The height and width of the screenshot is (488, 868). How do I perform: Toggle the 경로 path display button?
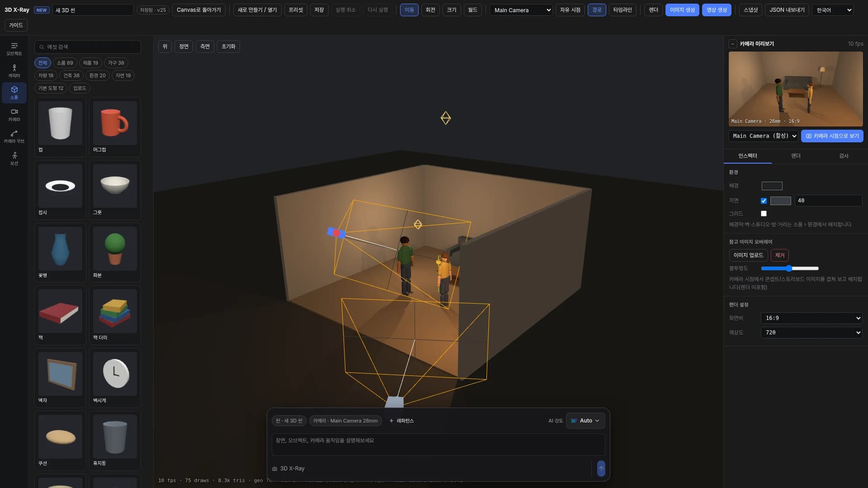[x=597, y=10]
